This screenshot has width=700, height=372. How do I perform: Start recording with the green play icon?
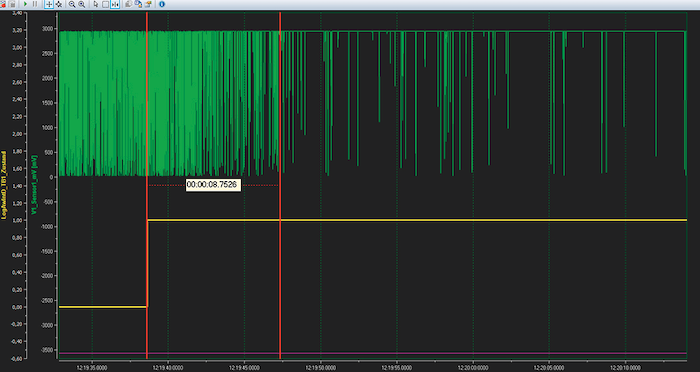(x=25, y=4)
